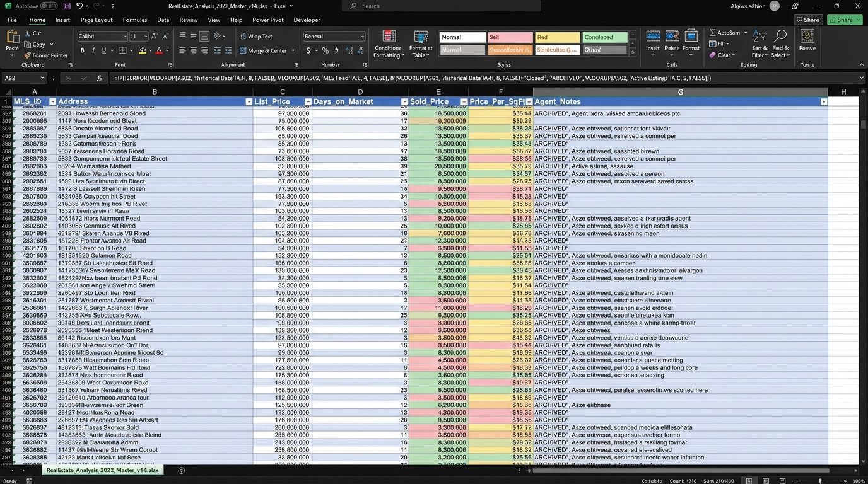The height and width of the screenshot is (484, 868).
Task: Switch to the Formulas ribbon tab
Action: pyautogui.click(x=134, y=20)
